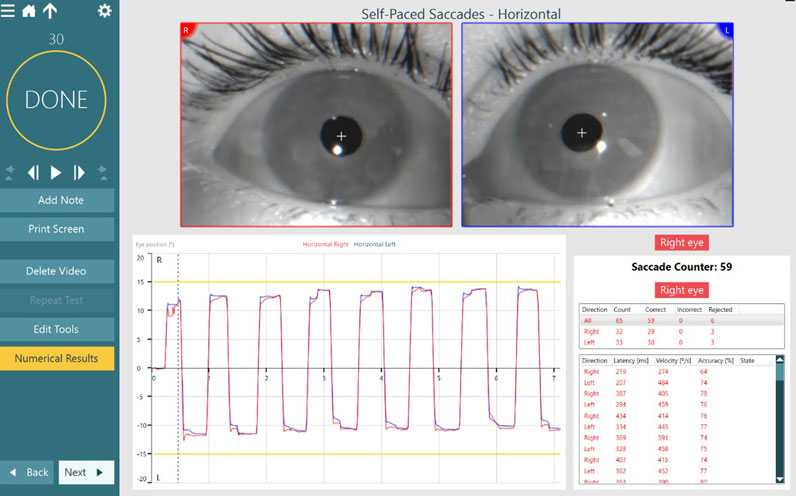Click the up arrow icon
The height and width of the screenshot is (496, 796).
(x=50, y=11)
